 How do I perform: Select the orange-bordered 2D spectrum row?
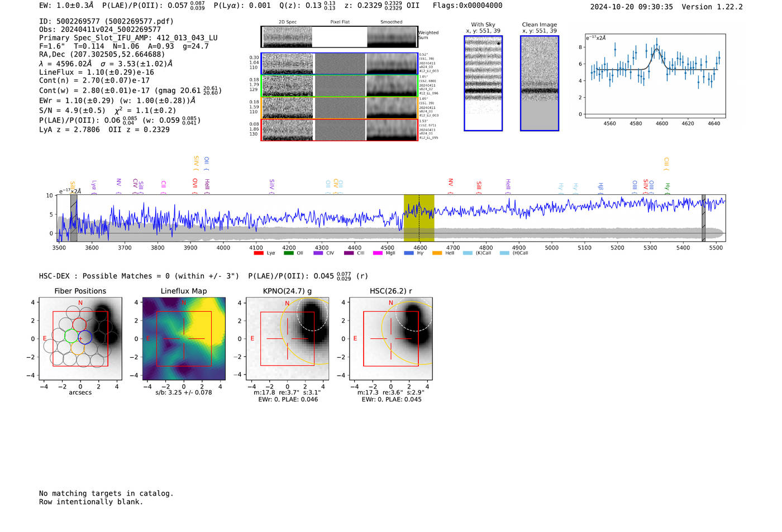pos(340,108)
